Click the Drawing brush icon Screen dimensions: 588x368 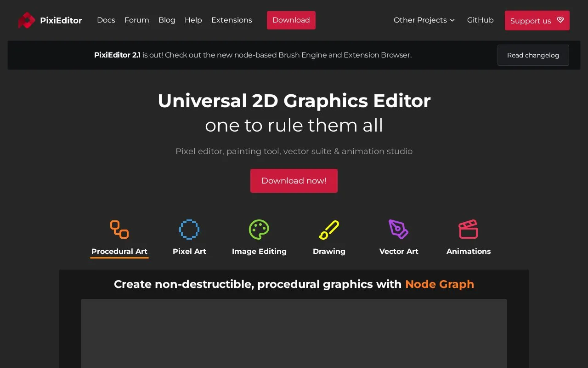pyautogui.click(x=329, y=230)
